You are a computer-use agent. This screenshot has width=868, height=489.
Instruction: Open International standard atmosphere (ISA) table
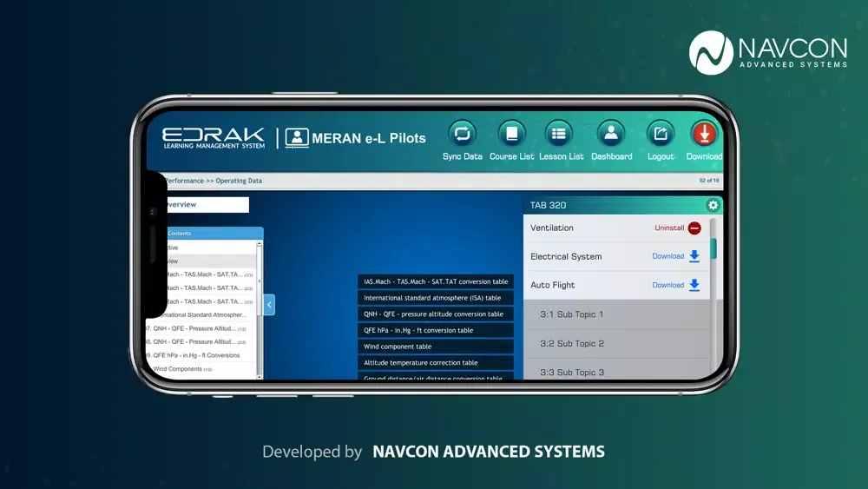[436, 298]
